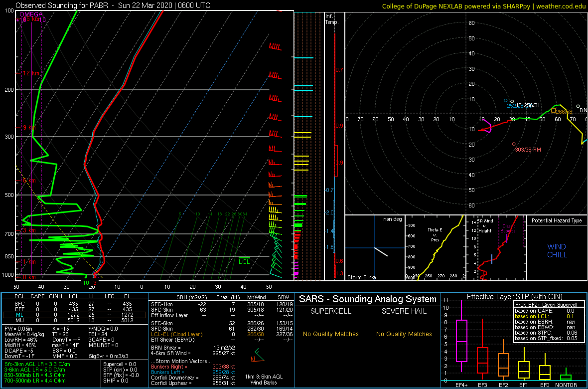Click the 303/38 RM hodograph label
The width and height of the screenshot is (588, 389).
(x=528, y=150)
